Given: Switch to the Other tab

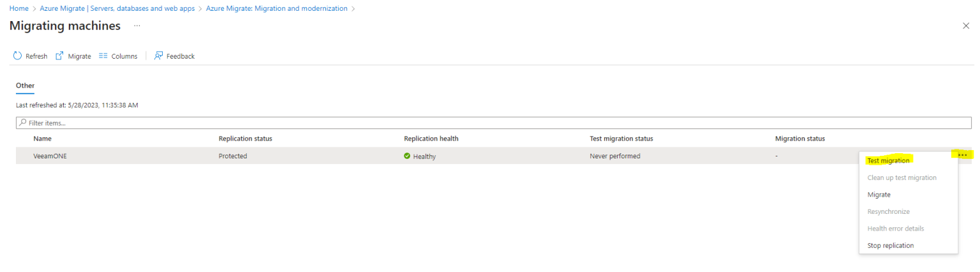Looking at the screenshot, I should 25,86.
